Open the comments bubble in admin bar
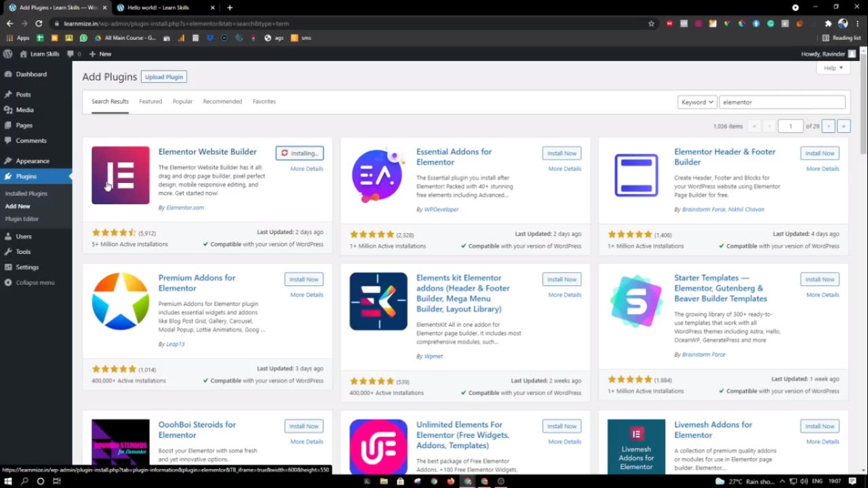868x488 pixels. pos(74,54)
